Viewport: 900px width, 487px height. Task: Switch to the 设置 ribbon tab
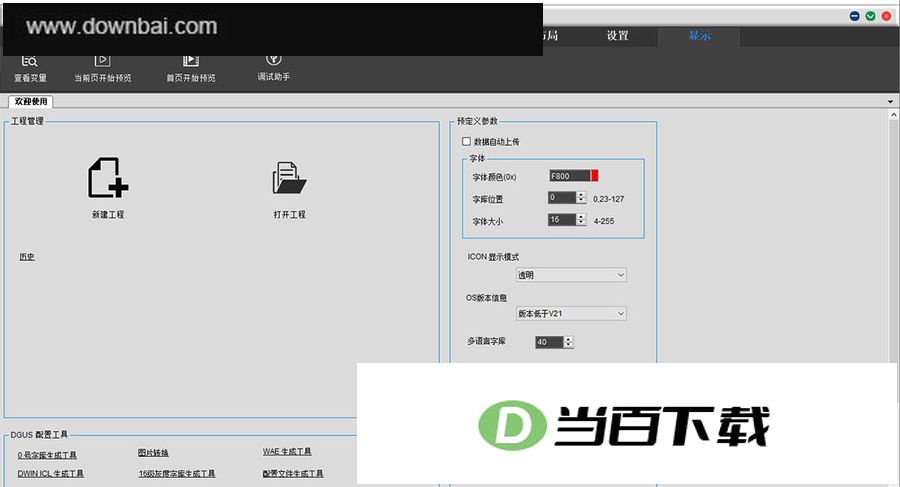(618, 36)
